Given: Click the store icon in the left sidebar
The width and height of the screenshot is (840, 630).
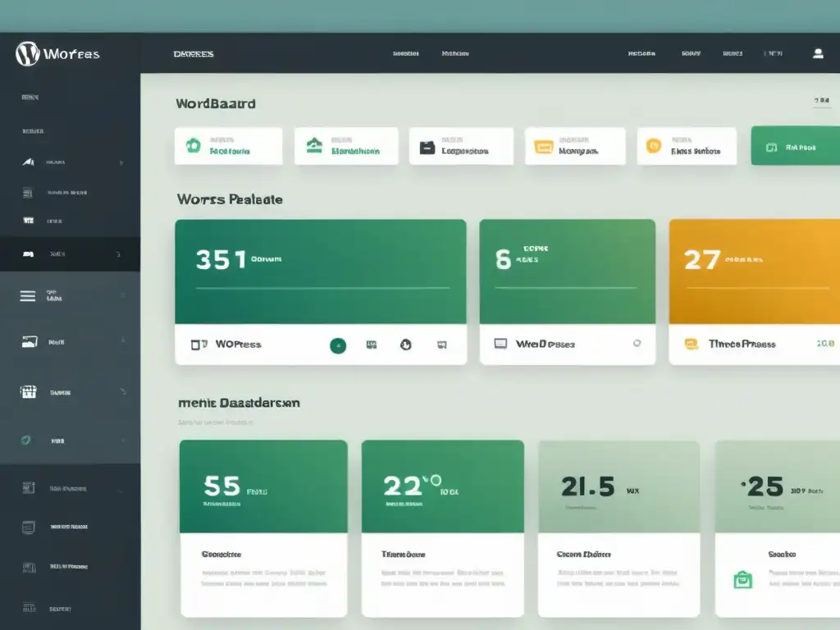Looking at the screenshot, I should [29, 392].
